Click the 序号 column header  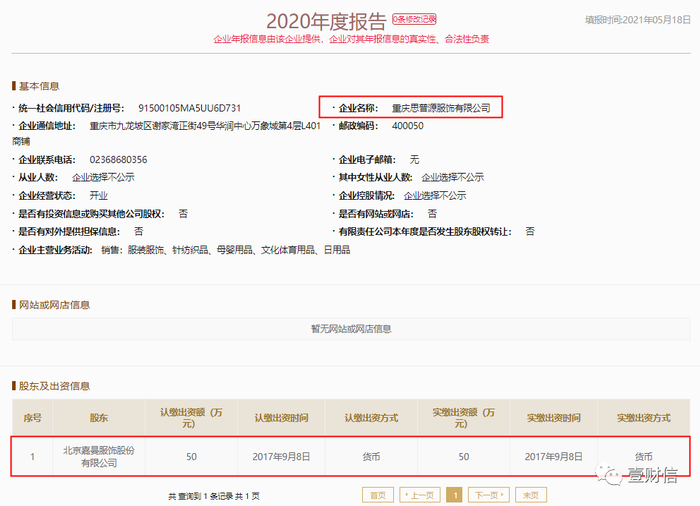pyautogui.click(x=33, y=418)
